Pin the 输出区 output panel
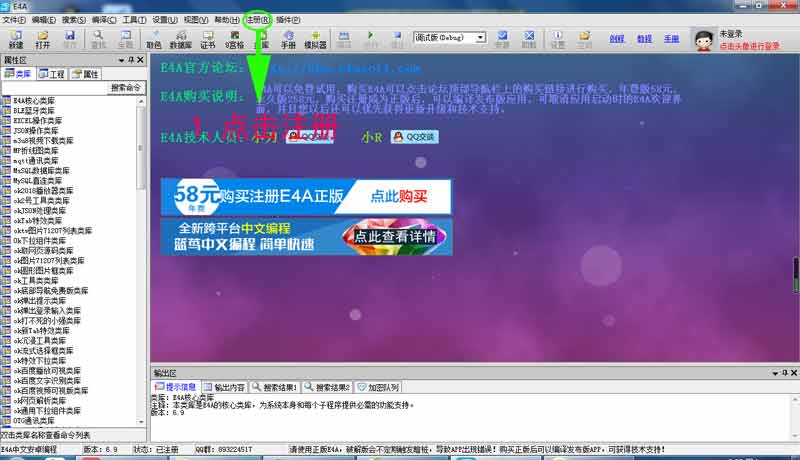Screen dimensions: 800x460 pyautogui.click(x=785, y=373)
